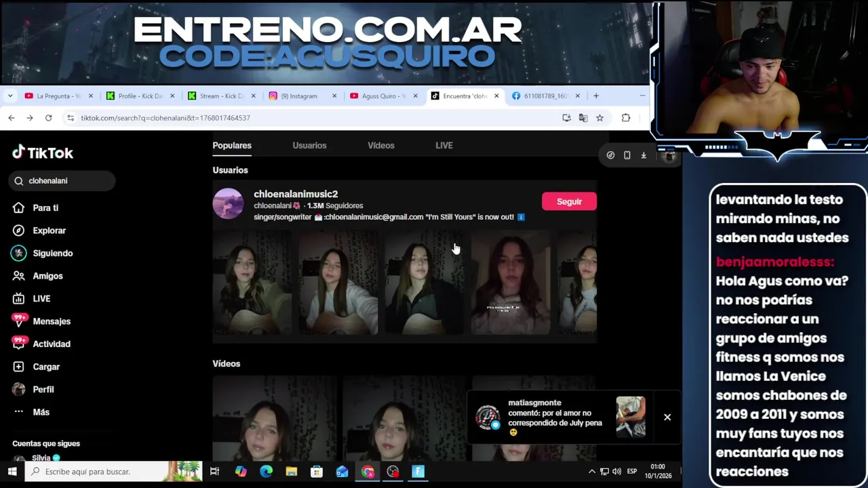Go to the Siguiendo feed
The width and height of the screenshot is (868, 488).
click(52, 253)
